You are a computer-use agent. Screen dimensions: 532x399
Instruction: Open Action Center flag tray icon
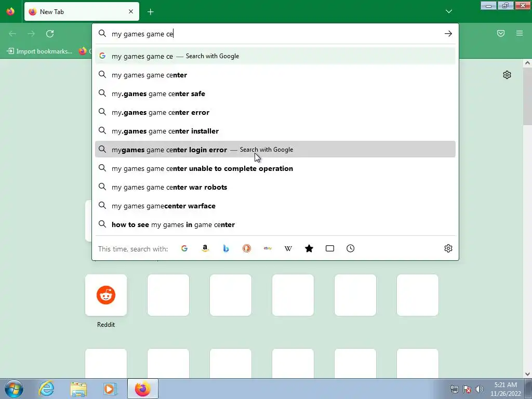click(x=467, y=389)
